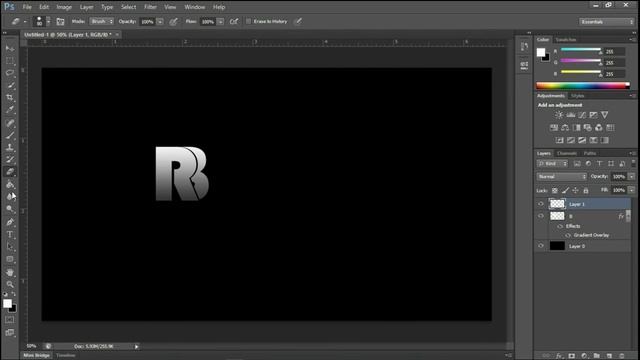640x360 pixels.
Task: Select the History Brush tool
Action: (x=10, y=160)
